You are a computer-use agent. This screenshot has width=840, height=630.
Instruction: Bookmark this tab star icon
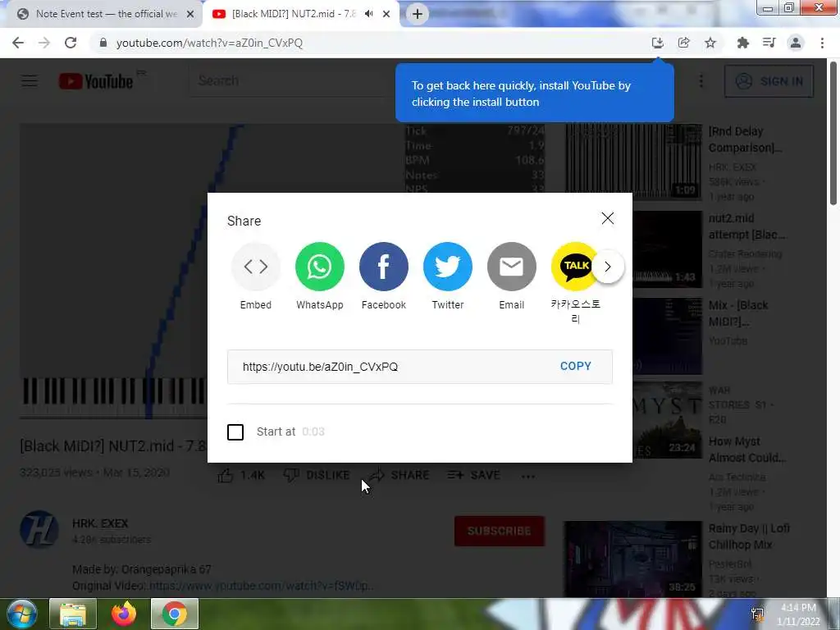[x=710, y=43]
